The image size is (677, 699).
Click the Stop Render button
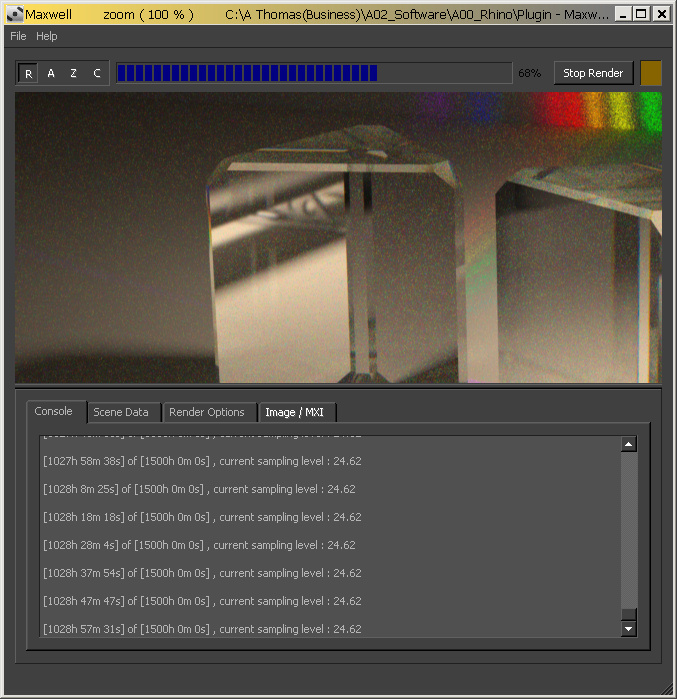pyautogui.click(x=593, y=73)
